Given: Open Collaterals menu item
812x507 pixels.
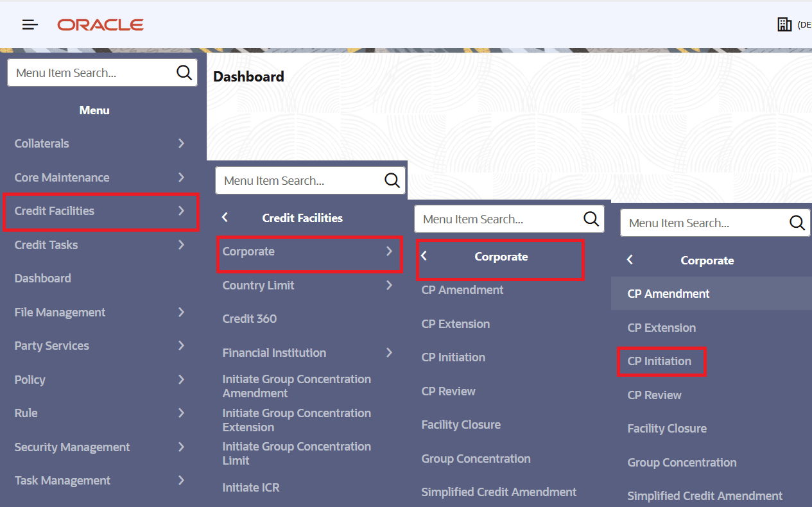Looking at the screenshot, I should click(x=42, y=143).
